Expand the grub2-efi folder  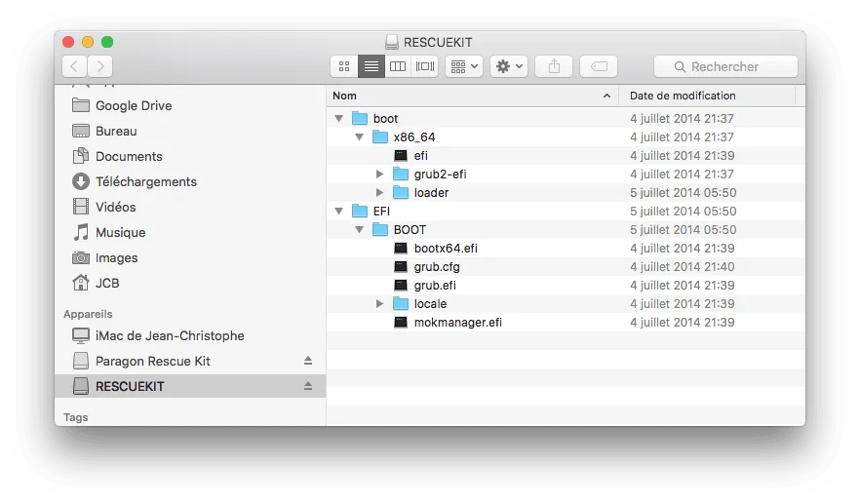coord(379,174)
